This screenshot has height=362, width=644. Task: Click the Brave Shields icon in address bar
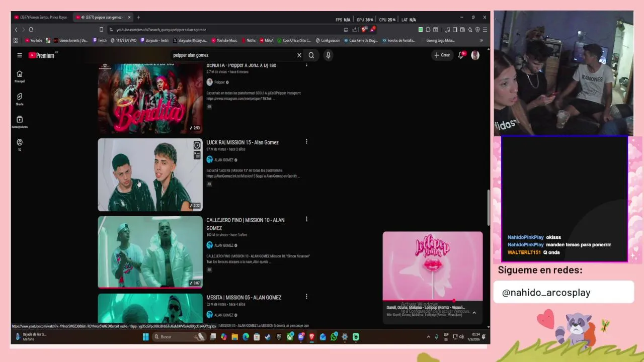pos(364,30)
